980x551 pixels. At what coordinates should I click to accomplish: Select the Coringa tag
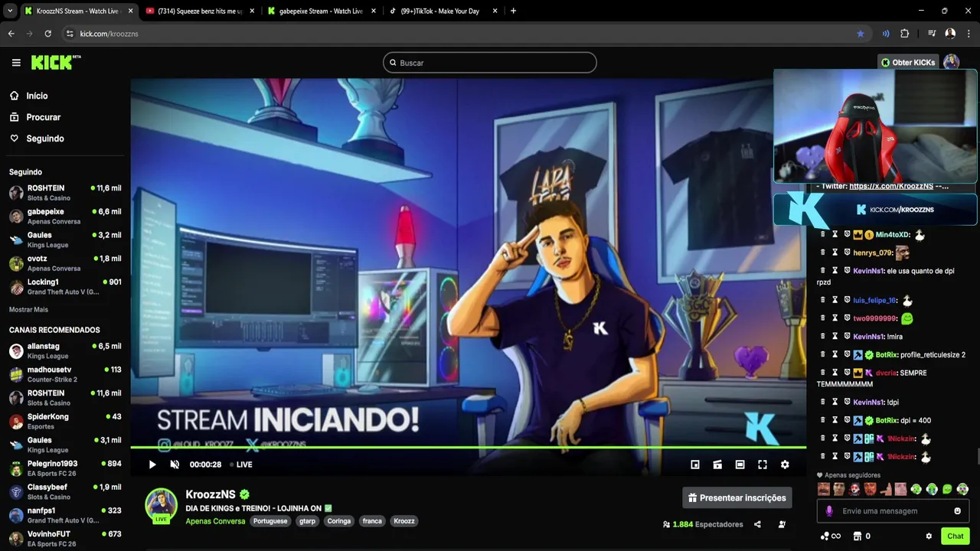click(338, 521)
